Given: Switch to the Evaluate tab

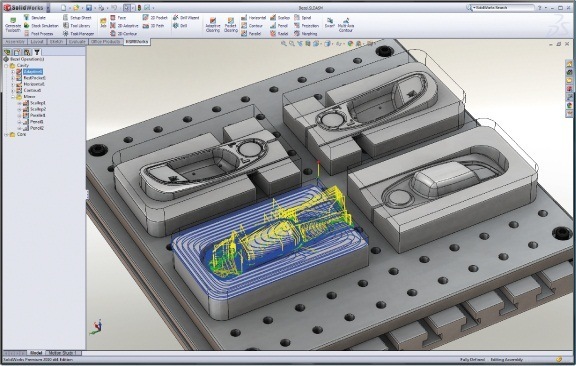Looking at the screenshot, I should (x=77, y=42).
